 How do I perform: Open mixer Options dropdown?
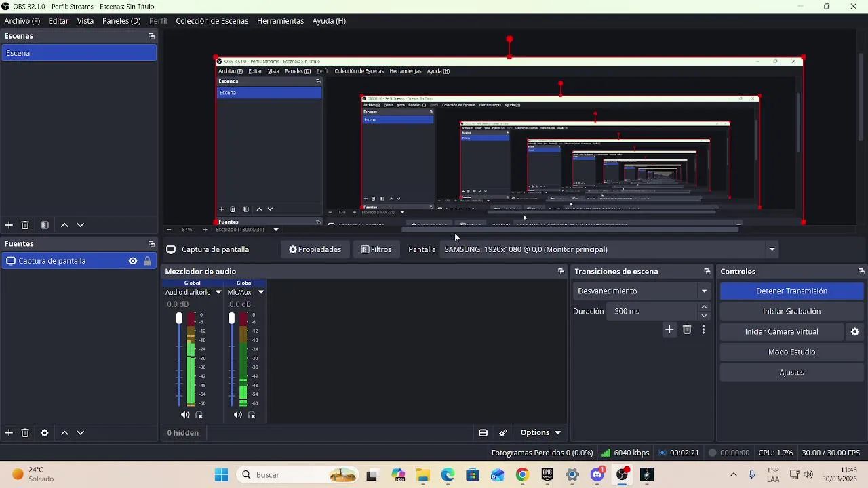tap(540, 433)
